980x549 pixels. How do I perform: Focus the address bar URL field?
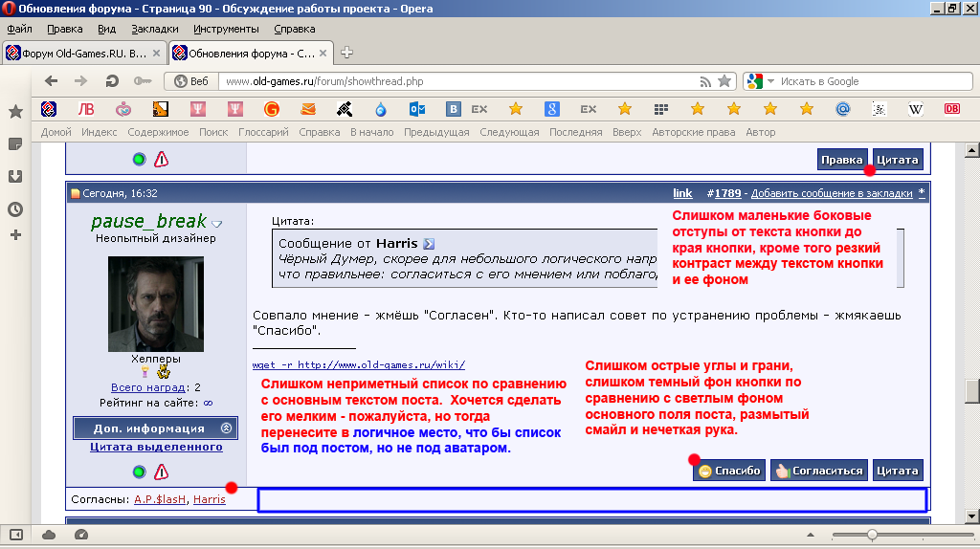pos(459,81)
